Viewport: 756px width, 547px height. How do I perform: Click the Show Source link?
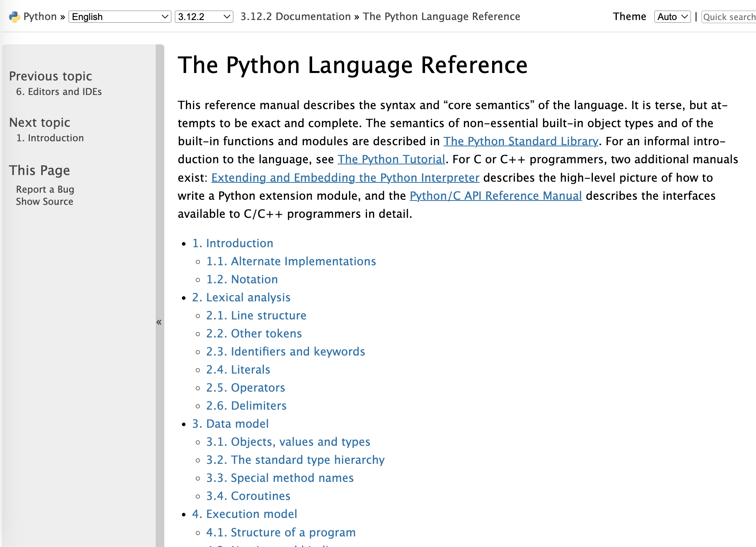coord(45,201)
